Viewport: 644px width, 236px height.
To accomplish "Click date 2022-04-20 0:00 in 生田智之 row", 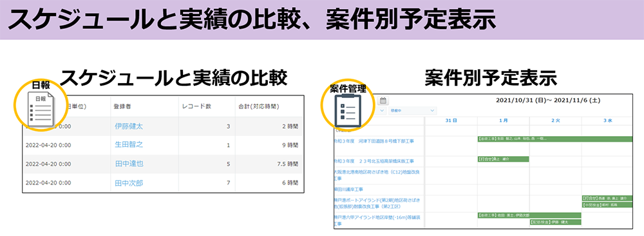I will coord(48,145).
